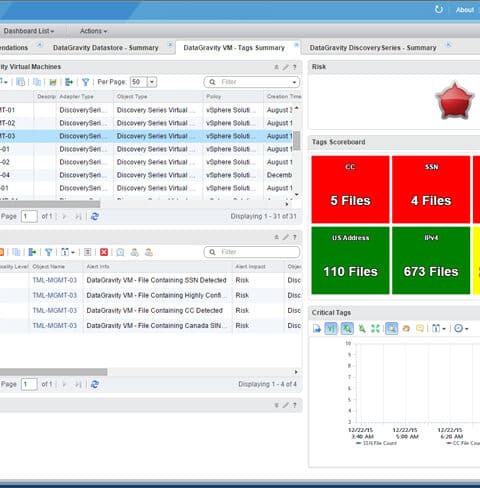Open the Filter dropdown arrow in Virtual Machines widget
The width and height of the screenshot is (480, 488).
(x=294, y=82)
